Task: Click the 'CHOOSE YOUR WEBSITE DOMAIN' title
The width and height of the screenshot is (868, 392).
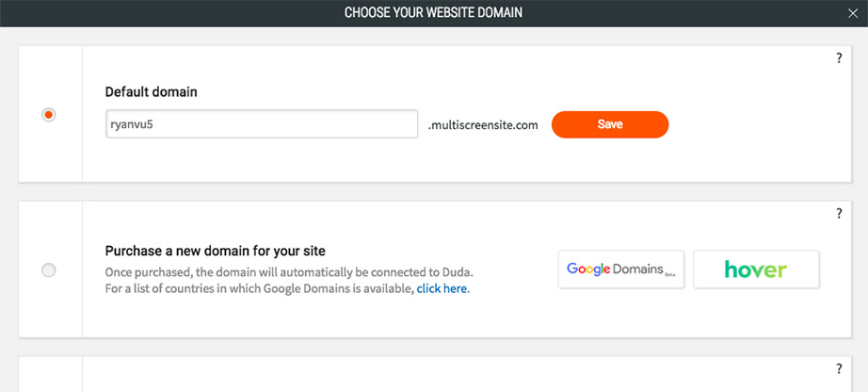Action: [433, 13]
